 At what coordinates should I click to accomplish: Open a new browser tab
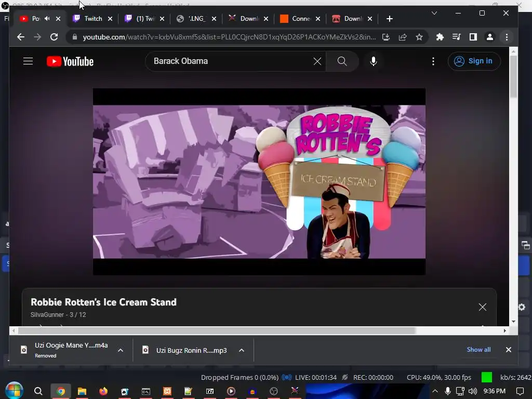click(x=390, y=19)
